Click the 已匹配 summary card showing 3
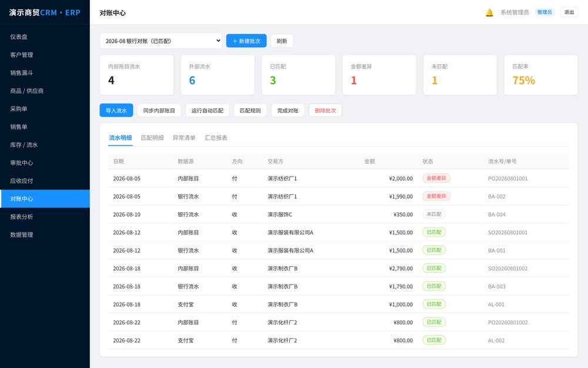The height and width of the screenshot is (368, 588). [x=299, y=75]
